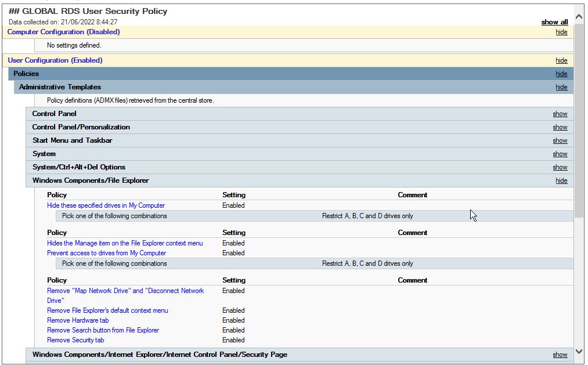Show the Control Panel settings
Image resolution: width=588 pixels, height=365 pixels.
[x=560, y=114]
